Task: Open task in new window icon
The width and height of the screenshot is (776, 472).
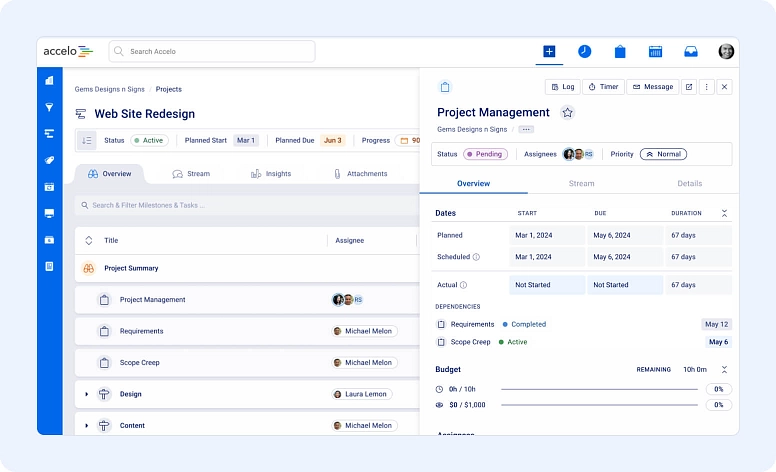Action: click(x=689, y=87)
